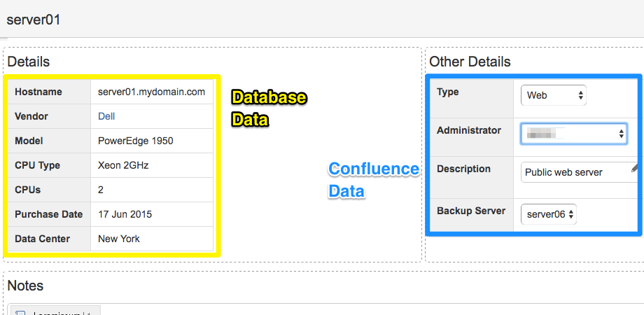Click the CPUs count value

tap(101, 190)
